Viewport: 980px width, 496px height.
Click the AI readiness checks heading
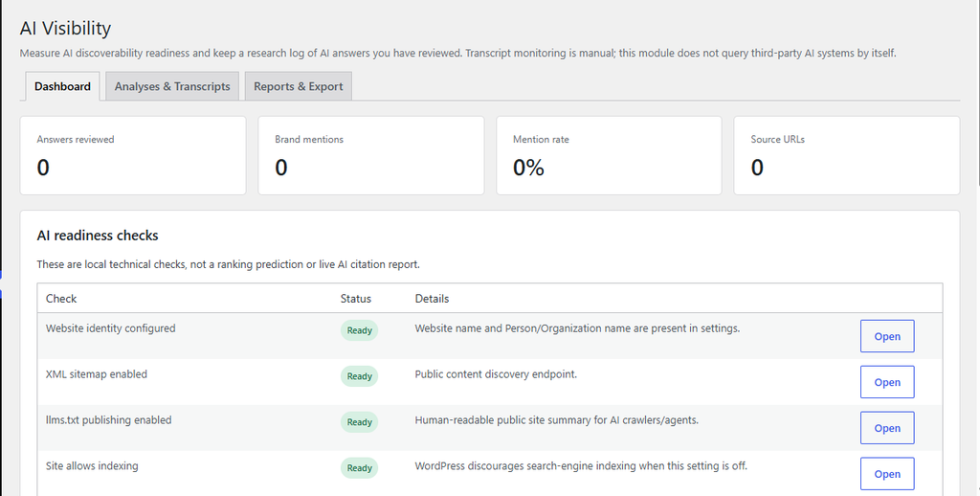point(98,236)
